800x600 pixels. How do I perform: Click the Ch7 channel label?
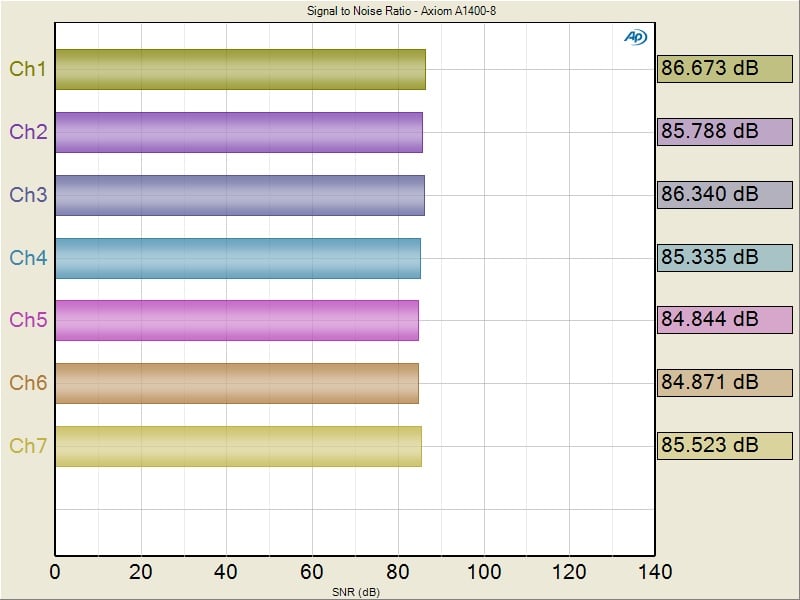point(28,446)
